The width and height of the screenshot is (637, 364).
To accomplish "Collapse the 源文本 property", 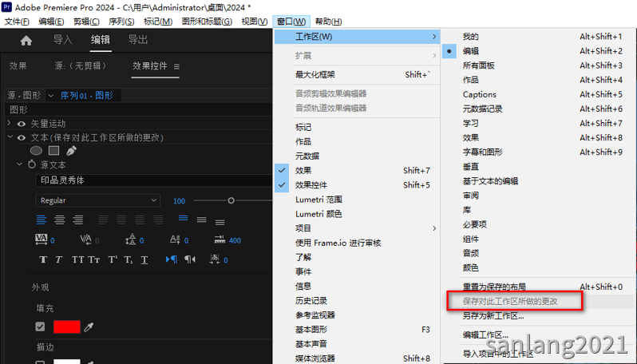I will click(x=19, y=164).
